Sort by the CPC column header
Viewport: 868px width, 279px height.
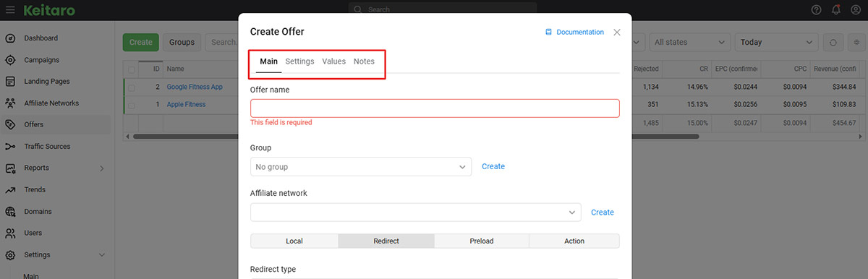(785, 69)
